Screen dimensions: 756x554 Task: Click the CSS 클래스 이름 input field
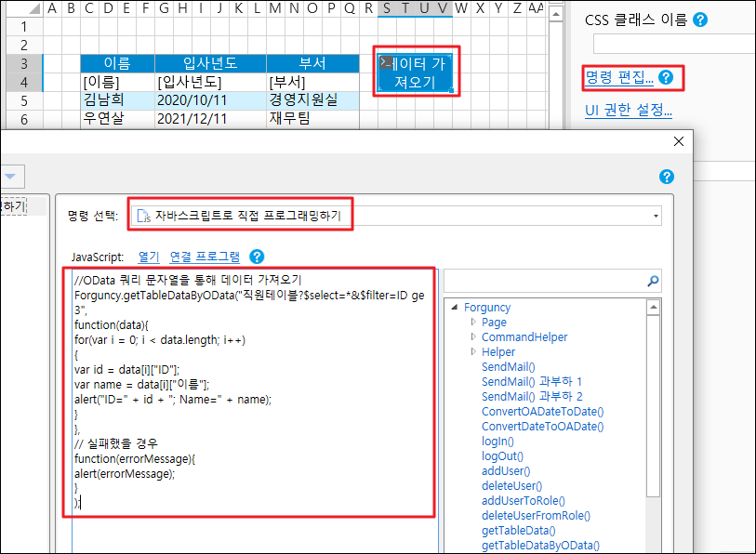674,44
